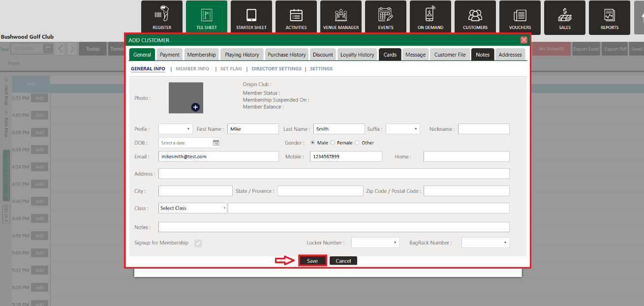Image resolution: width=644 pixels, height=306 pixels.
Task: Select the Other gender option
Action: [x=357, y=143]
